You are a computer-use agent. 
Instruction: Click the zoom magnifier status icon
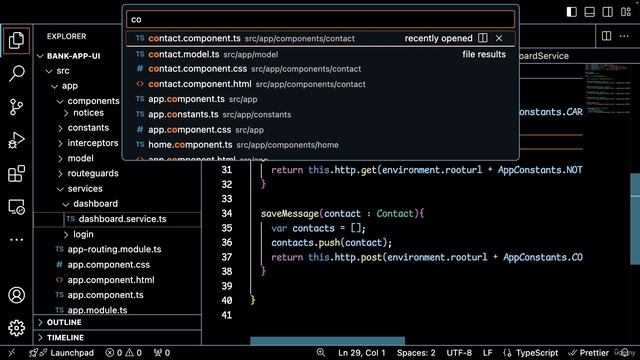click(321, 353)
